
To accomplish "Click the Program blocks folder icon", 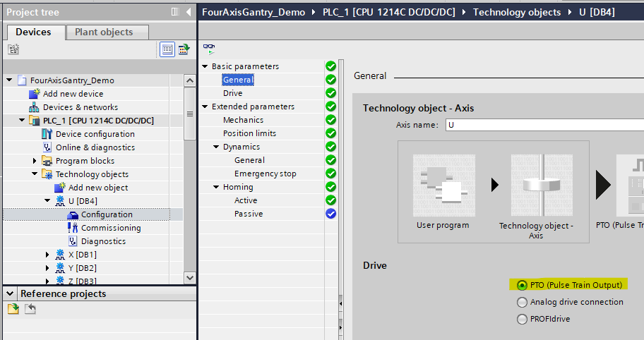I will [47, 161].
